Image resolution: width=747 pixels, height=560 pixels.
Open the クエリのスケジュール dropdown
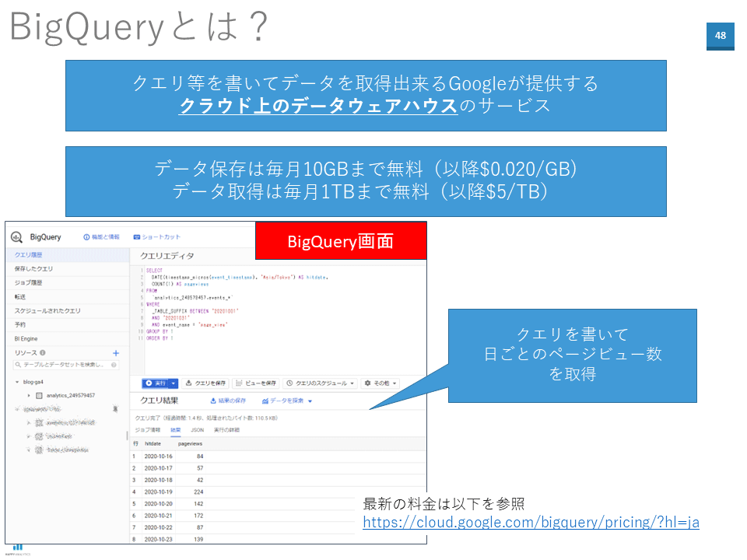tap(321, 383)
